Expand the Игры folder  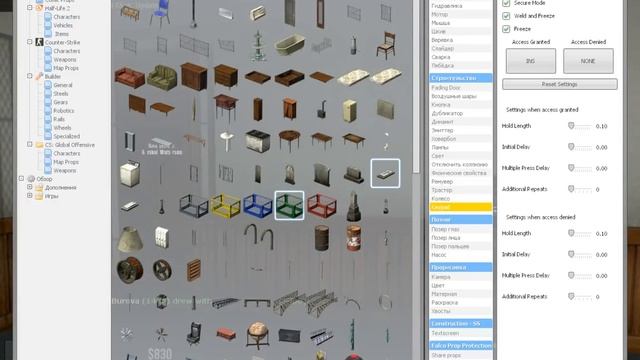[x=30, y=196]
